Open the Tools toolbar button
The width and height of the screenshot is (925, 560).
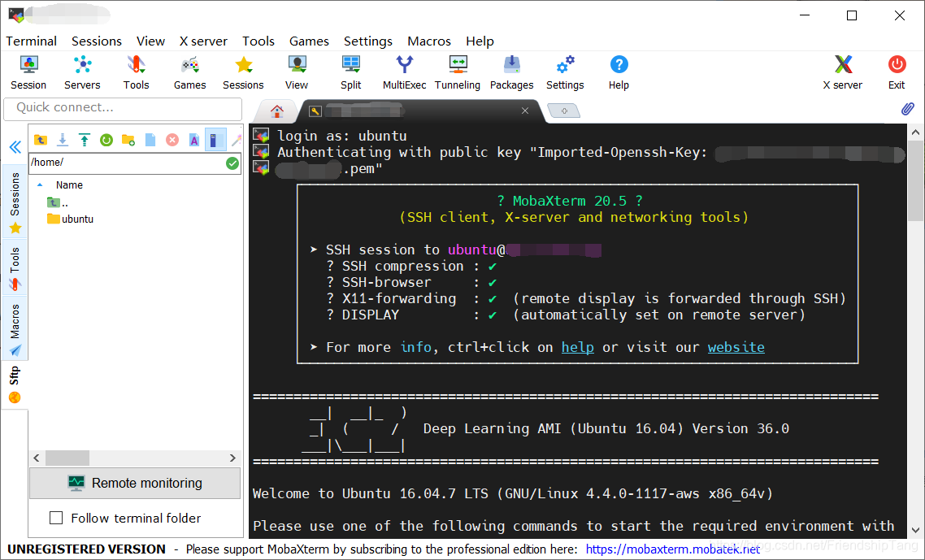click(x=137, y=72)
